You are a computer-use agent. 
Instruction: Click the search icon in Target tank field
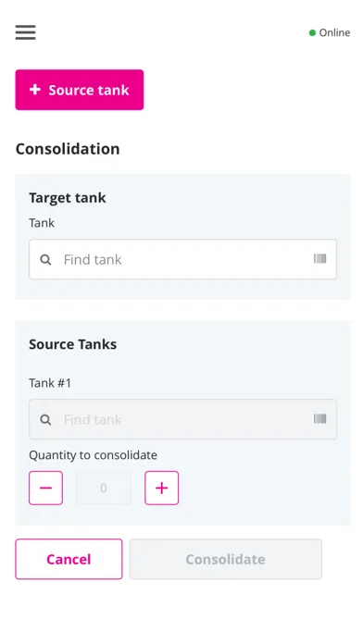pyautogui.click(x=45, y=260)
